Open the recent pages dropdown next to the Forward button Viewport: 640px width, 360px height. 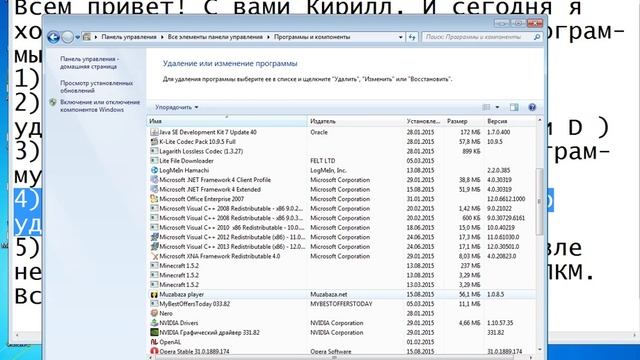(x=78, y=37)
